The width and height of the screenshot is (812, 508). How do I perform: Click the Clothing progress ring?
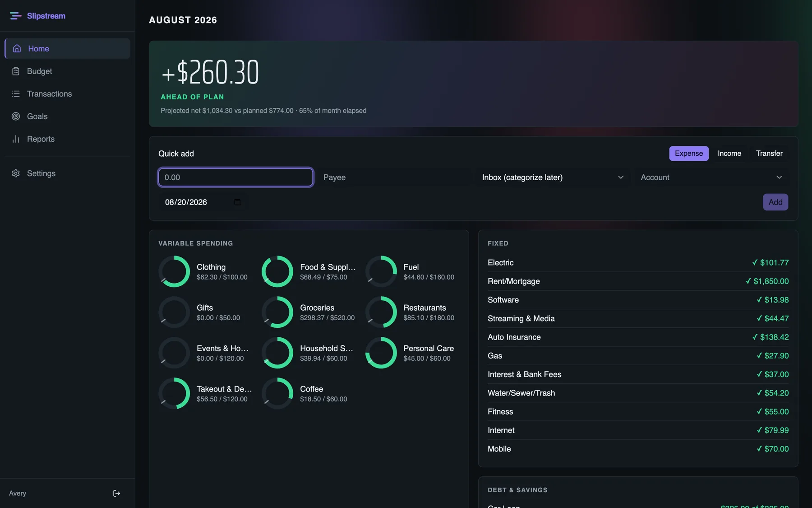coord(174,271)
